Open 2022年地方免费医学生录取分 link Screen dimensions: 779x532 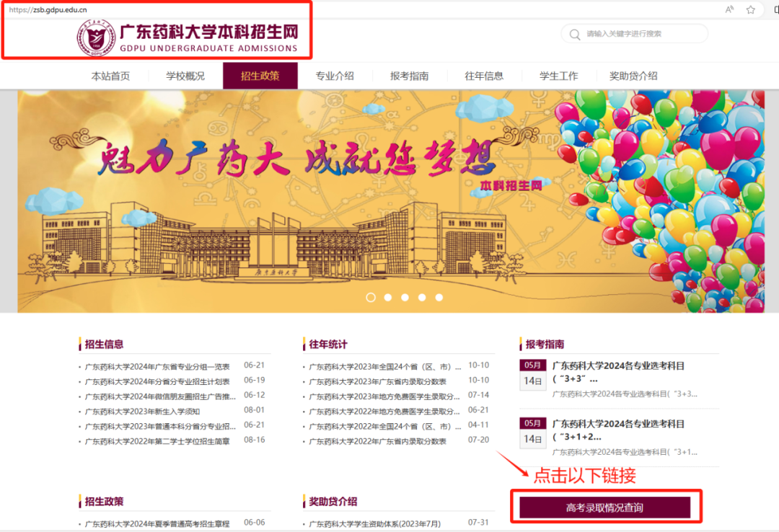[384, 412]
